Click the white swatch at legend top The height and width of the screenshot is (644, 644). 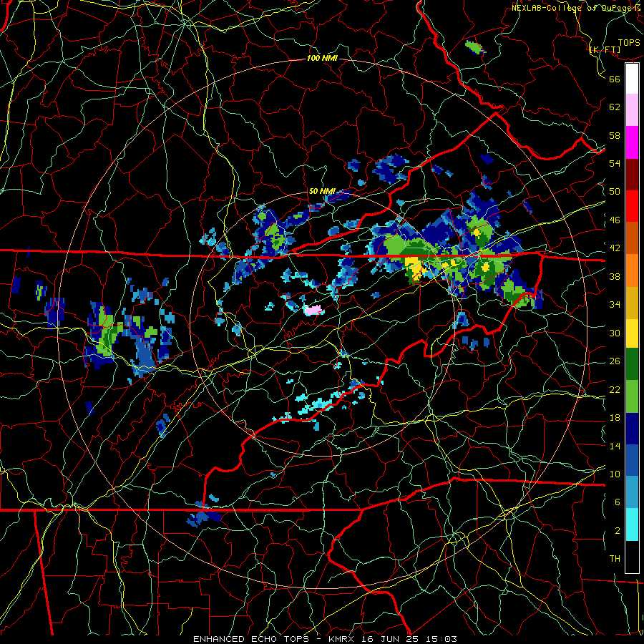pos(632,79)
